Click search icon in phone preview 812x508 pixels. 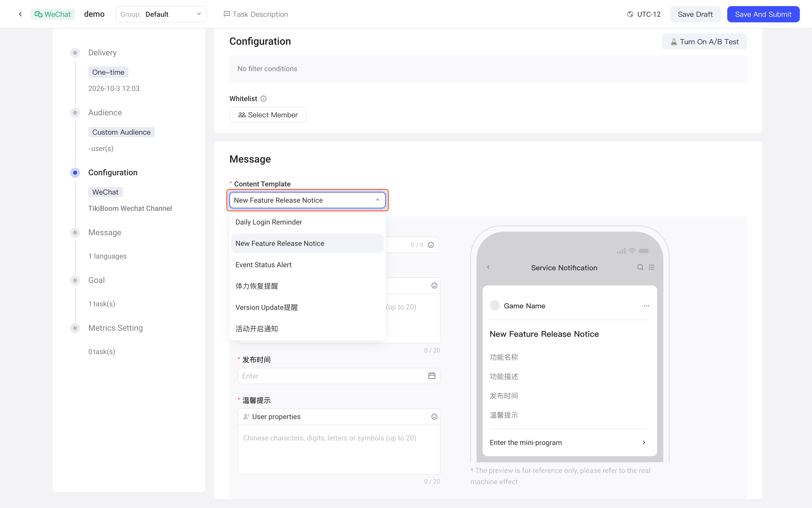coord(640,267)
